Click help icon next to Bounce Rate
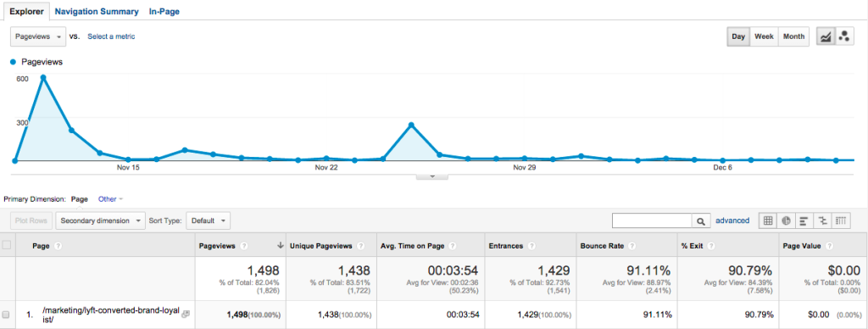This screenshot has width=868, height=329. click(632, 246)
